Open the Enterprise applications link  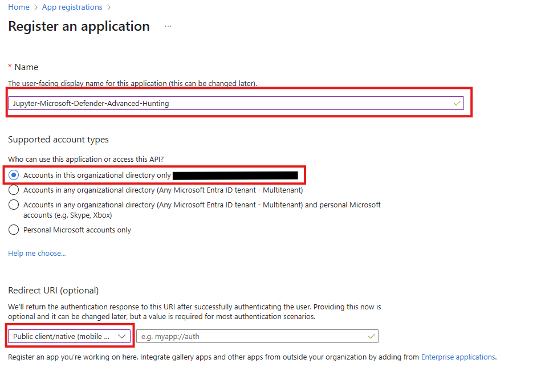coord(458,357)
